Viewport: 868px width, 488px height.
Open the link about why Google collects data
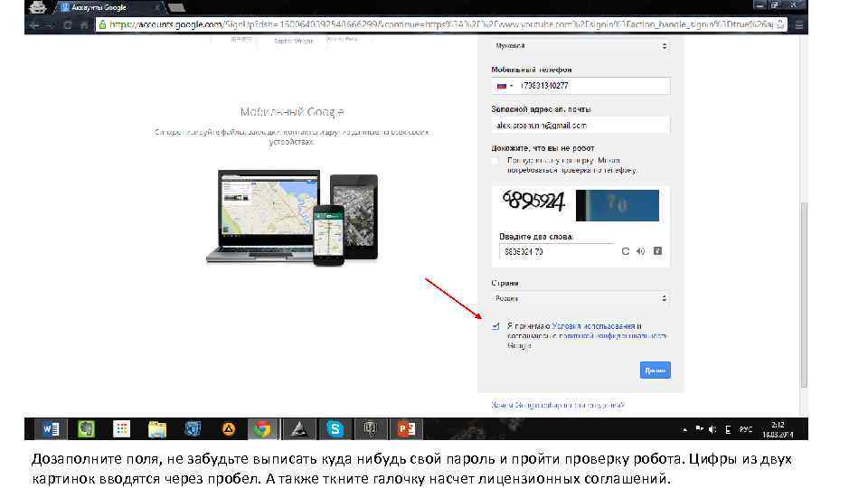coord(558,405)
